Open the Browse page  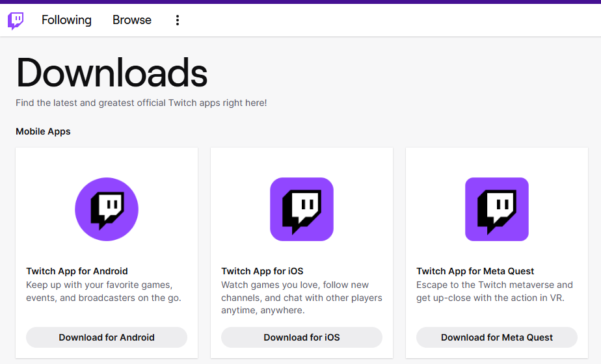pos(132,20)
